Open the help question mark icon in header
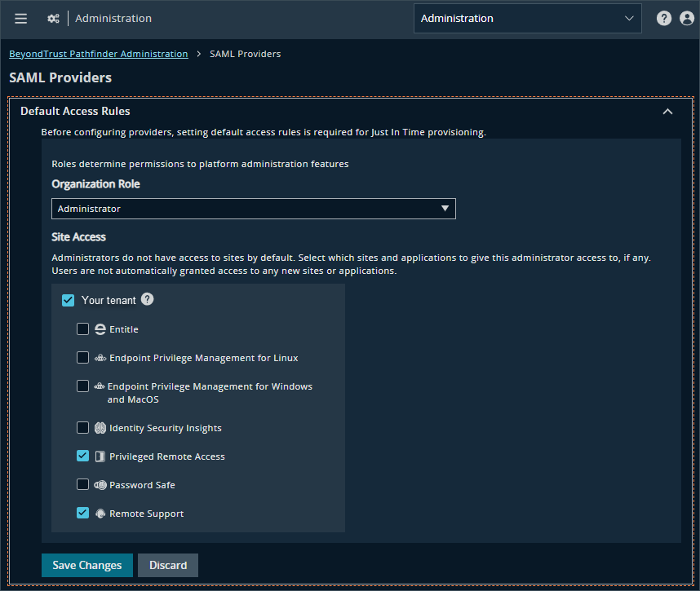The height and width of the screenshot is (591, 700). tap(664, 18)
